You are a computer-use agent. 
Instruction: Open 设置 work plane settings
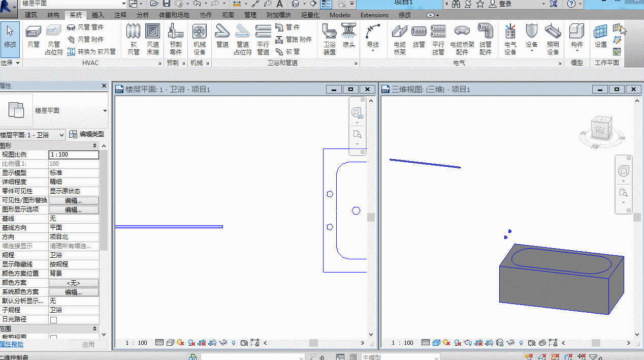[x=601, y=36]
